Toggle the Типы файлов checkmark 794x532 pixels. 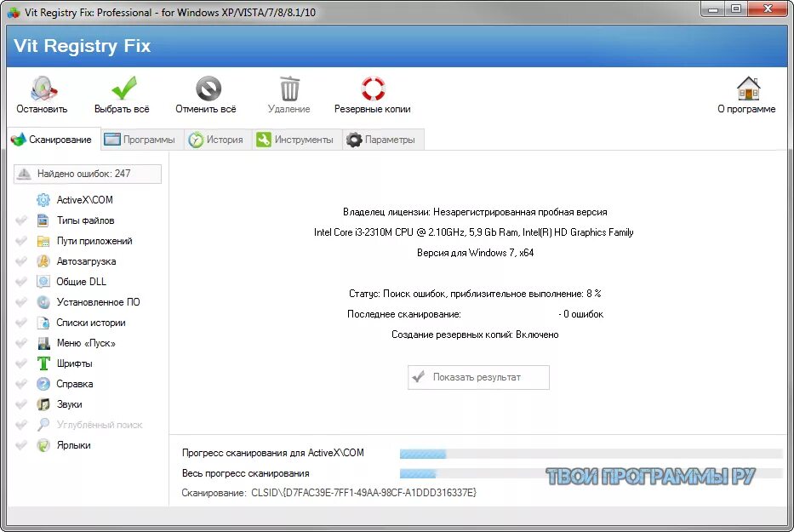click(21, 220)
